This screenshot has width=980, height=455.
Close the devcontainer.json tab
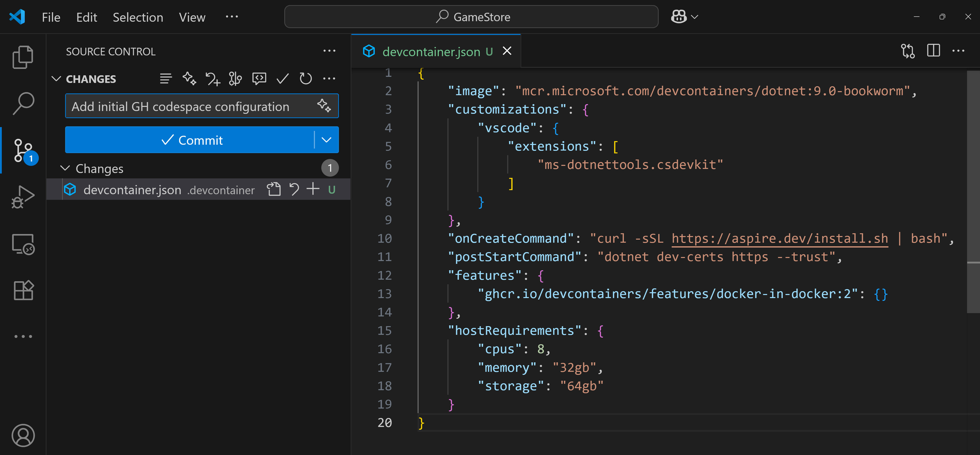point(507,51)
